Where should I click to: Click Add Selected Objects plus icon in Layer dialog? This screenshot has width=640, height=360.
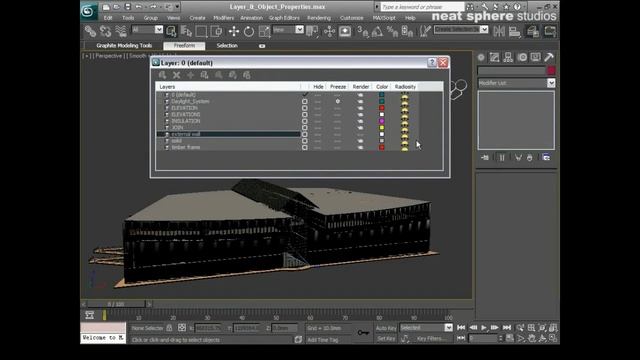190,75
